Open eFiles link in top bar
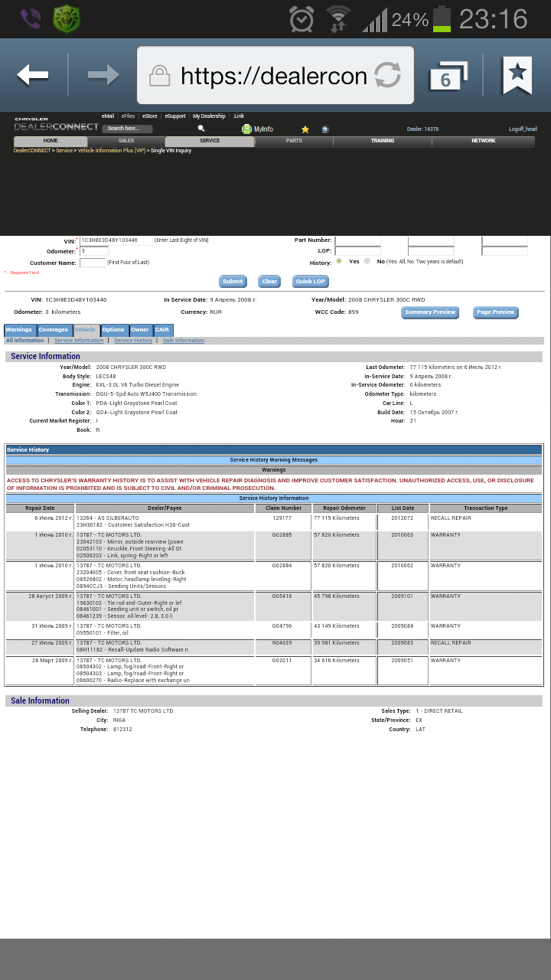551x980 pixels. (128, 116)
